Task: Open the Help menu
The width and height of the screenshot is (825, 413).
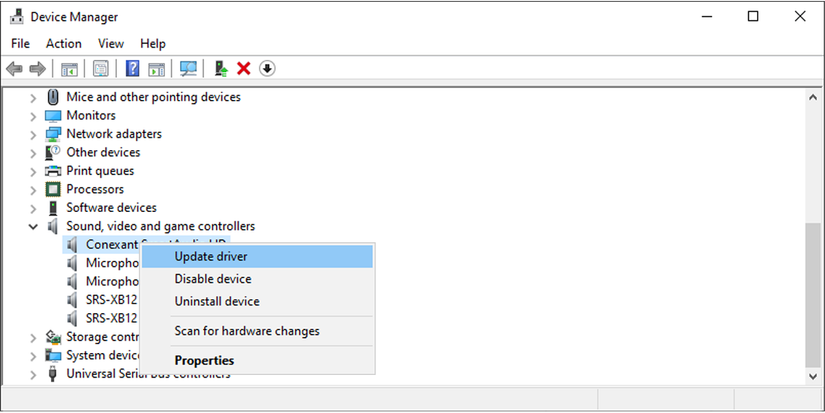Action: (153, 44)
